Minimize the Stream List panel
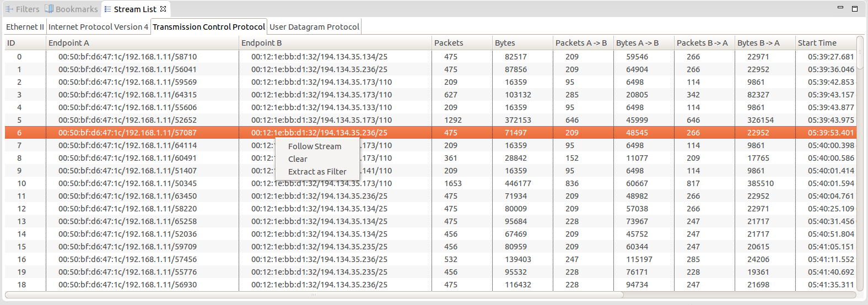868x305 pixels. click(x=840, y=8)
